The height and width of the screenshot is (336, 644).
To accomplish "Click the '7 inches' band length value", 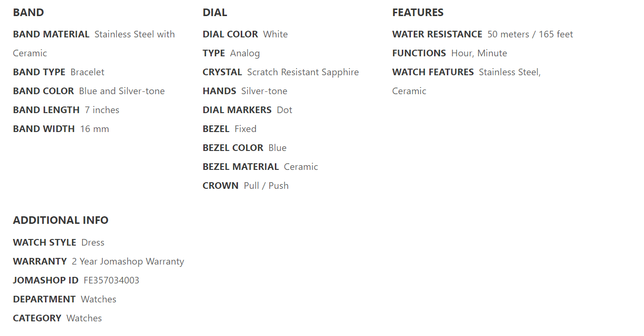I will click(x=102, y=110).
